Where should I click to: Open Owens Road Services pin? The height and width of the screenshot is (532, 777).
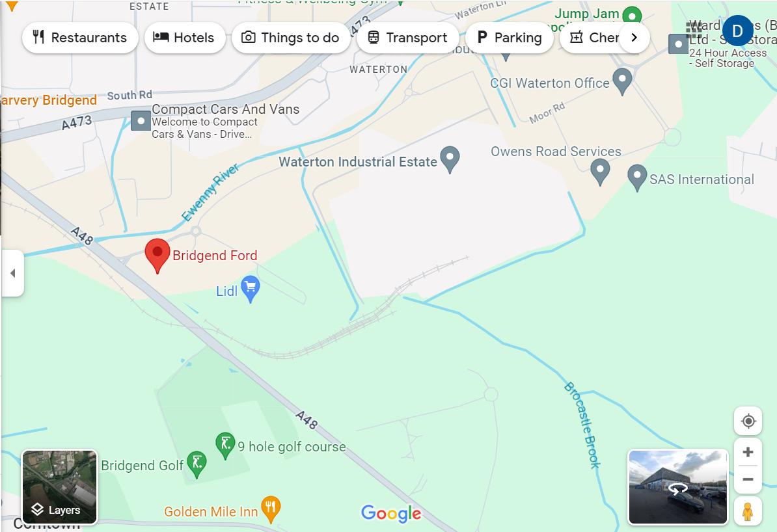(x=599, y=172)
